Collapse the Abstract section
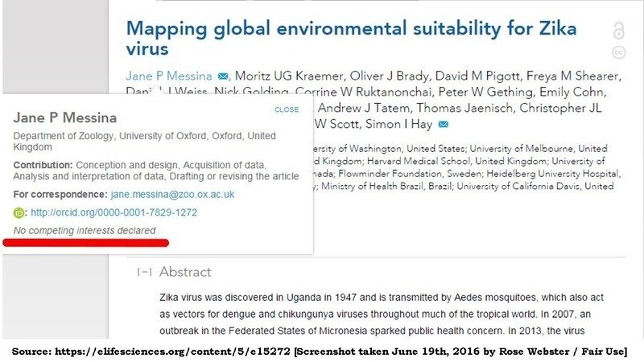This screenshot has width=644, height=362. pos(145,272)
